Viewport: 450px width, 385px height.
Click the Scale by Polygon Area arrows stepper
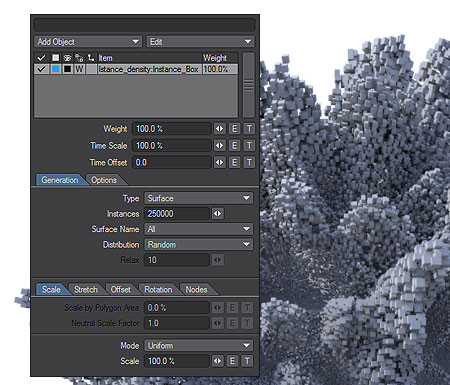218,307
